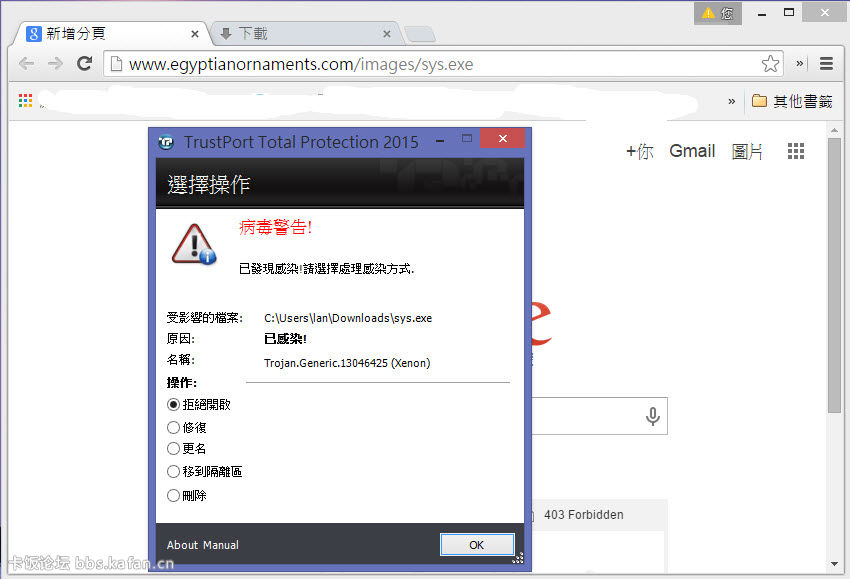The image size is (850, 579).
Task: Expand the extensions overflow chevron near the star
Action: [x=799, y=64]
